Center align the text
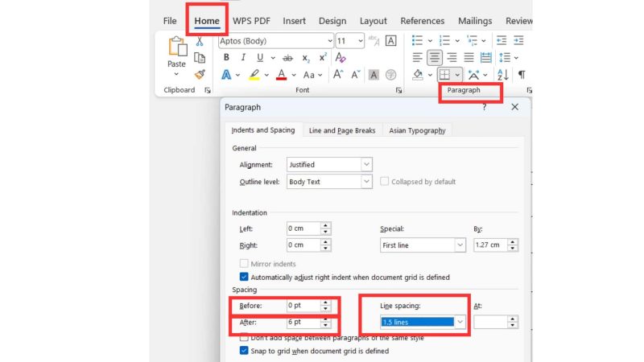Image resolution: width=644 pixels, height=362 pixels. (434, 57)
